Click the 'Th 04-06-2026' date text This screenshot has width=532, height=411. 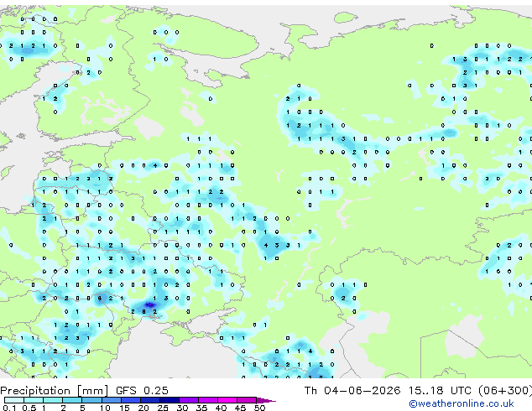coord(352,390)
